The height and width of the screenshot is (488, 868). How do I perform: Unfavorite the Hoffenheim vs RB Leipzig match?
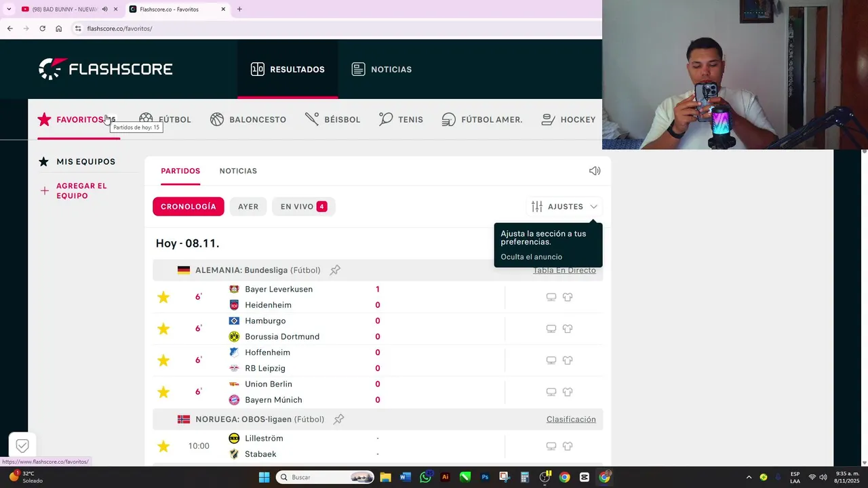pos(163,361)
